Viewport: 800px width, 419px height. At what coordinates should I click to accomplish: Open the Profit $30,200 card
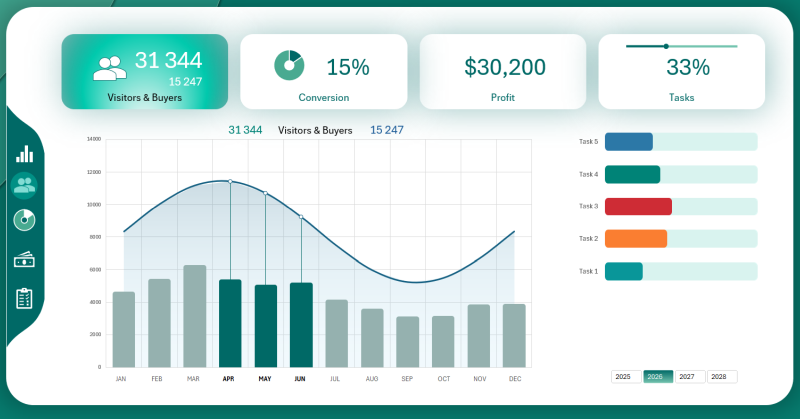pos(504,71)
